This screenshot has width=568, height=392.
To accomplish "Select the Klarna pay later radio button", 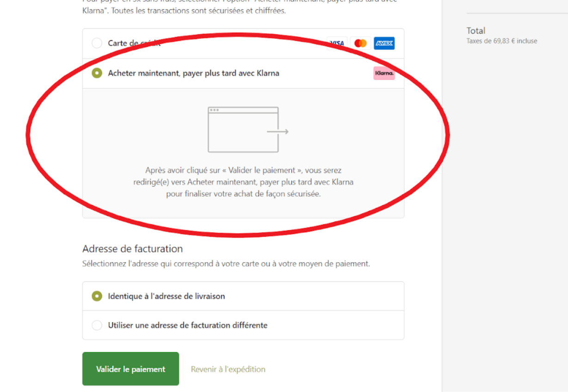I will click(97, 73).
